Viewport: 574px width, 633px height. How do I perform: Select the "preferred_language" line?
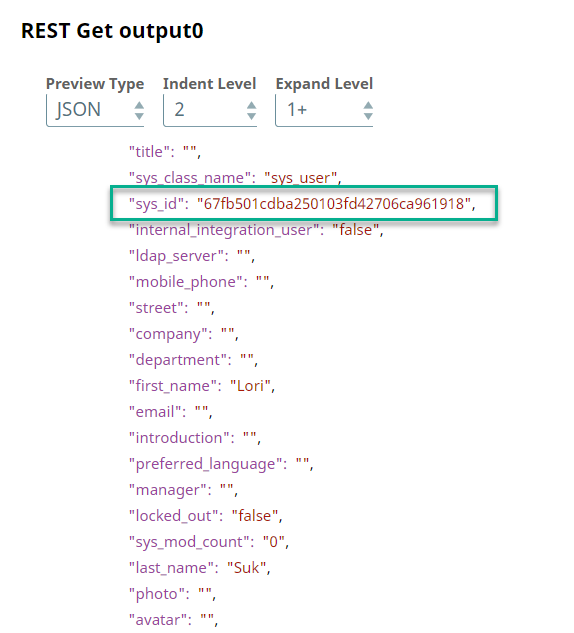pos(221,464)
